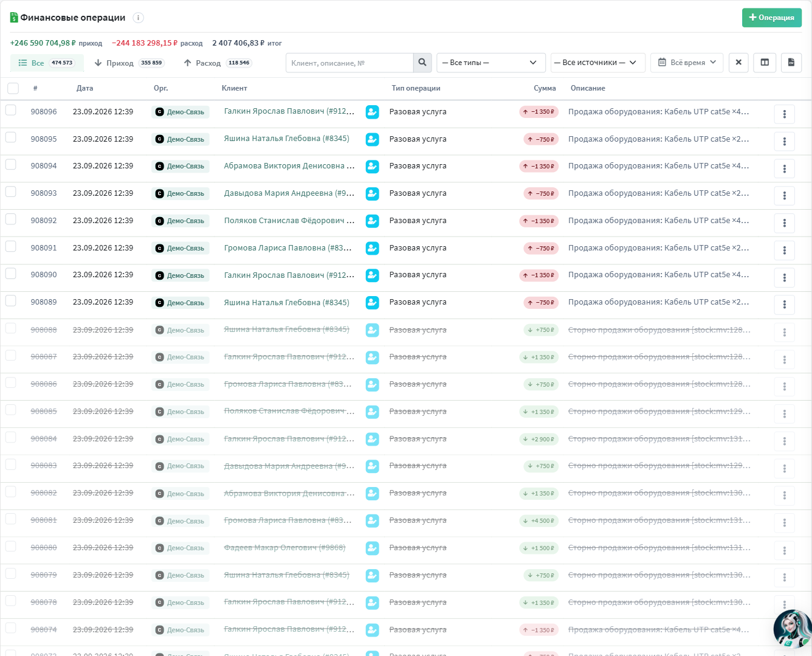Click the Демо-Связь organization badge in row 908095

(x=181, y=139)
